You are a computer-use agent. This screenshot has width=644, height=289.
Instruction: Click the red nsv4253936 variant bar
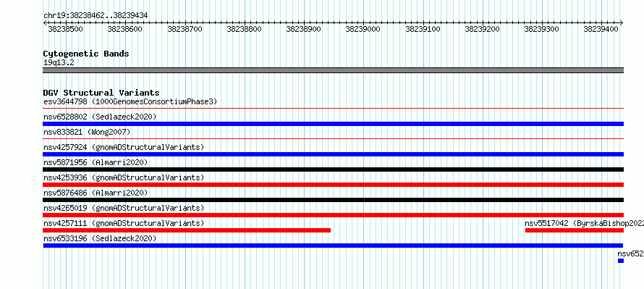333,185
